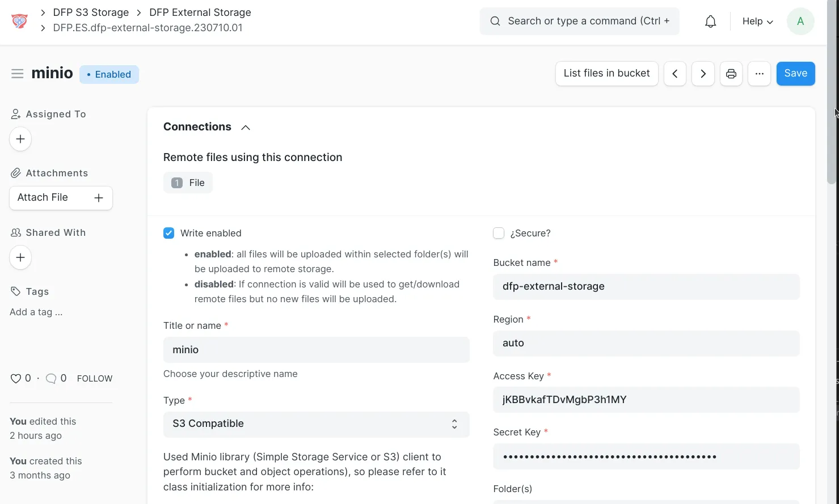
Task: Go to next document arrow
Action: [x=703, y=74]
